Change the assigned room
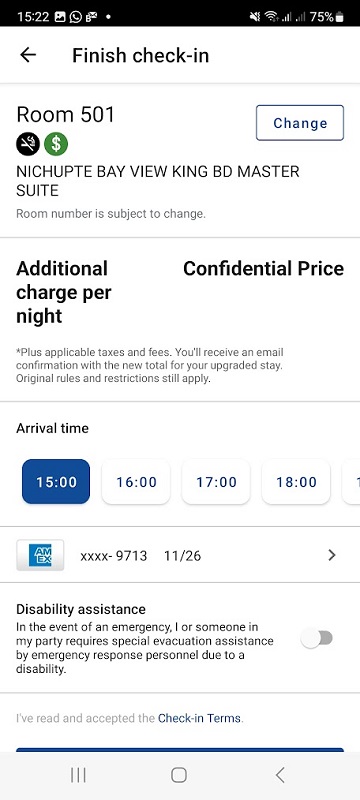360x800 pixels. [300, 123]
